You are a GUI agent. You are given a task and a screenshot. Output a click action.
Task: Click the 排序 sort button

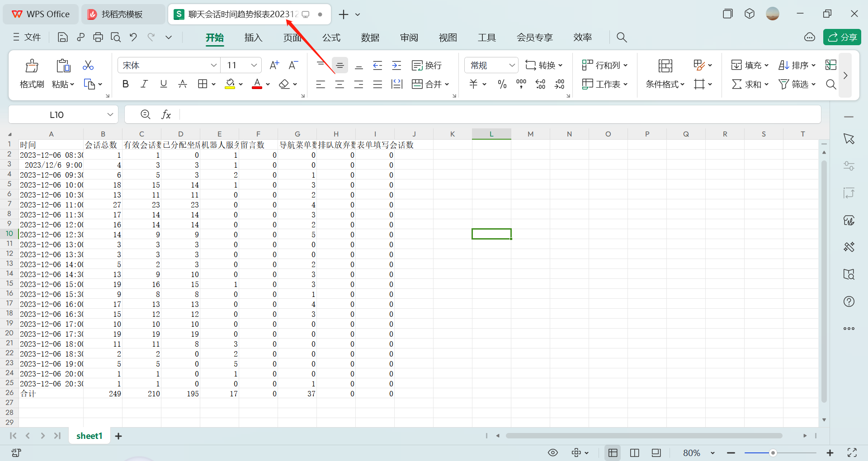[797, 66]
